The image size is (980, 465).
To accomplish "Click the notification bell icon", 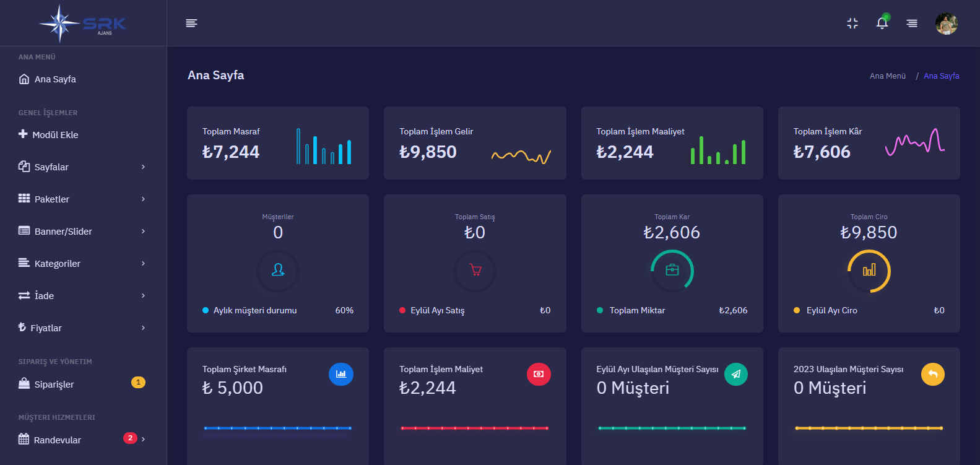I will tap(882, 23).
